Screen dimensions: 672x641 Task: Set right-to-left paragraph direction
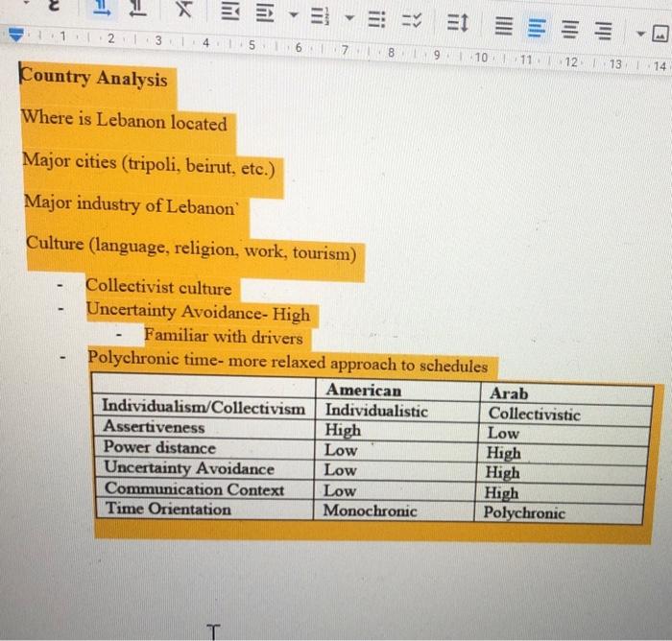[137, 9]
